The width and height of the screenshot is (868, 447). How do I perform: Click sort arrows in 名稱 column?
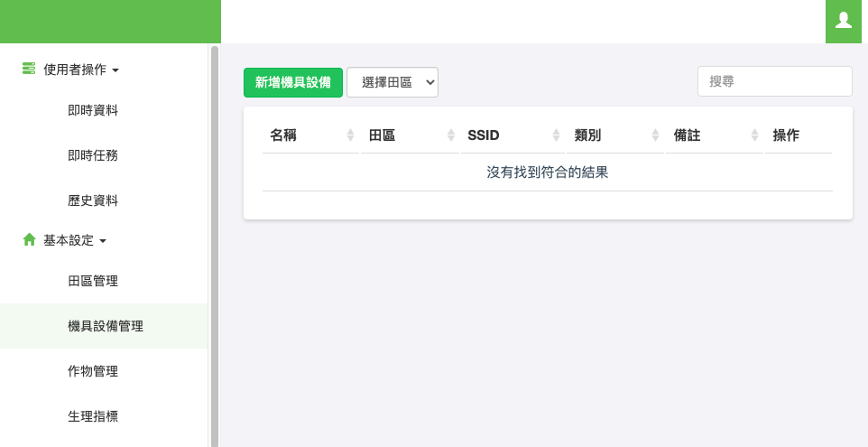350,135
